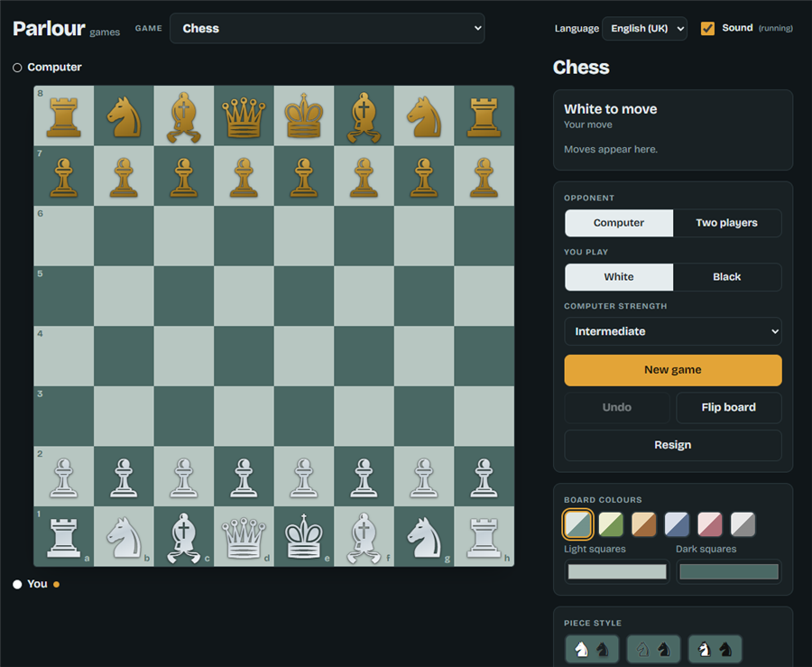The image size is (812, 667).
Task: Select the white pawn on h2
Action: pyautogui.click(x=484, y=477)
